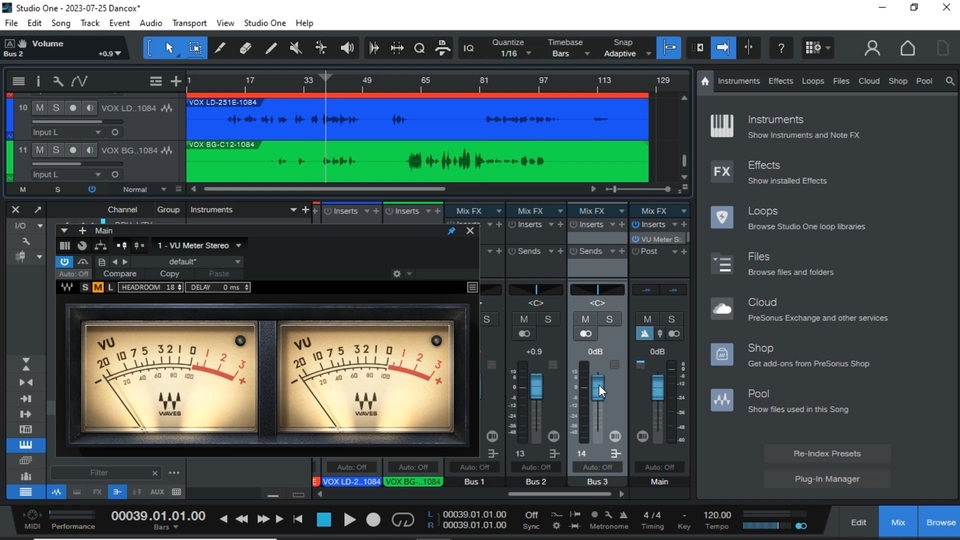Open the track wrench options icon
The image size is (960, 540).
[58, 81]
